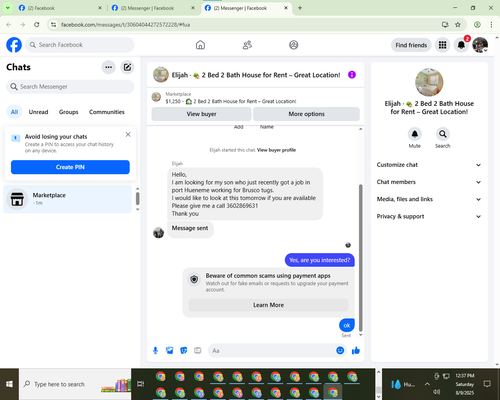
Task: Bookmark this page with star icon
Action: tap(458, 25)
